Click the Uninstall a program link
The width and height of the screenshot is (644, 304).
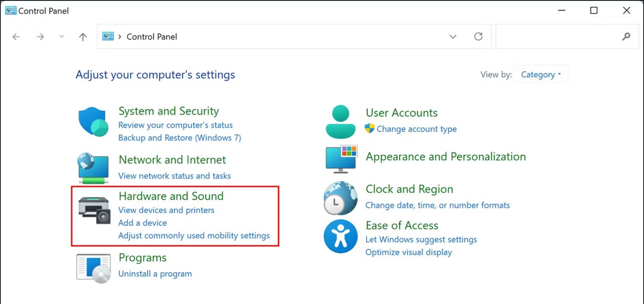[155, 274]
